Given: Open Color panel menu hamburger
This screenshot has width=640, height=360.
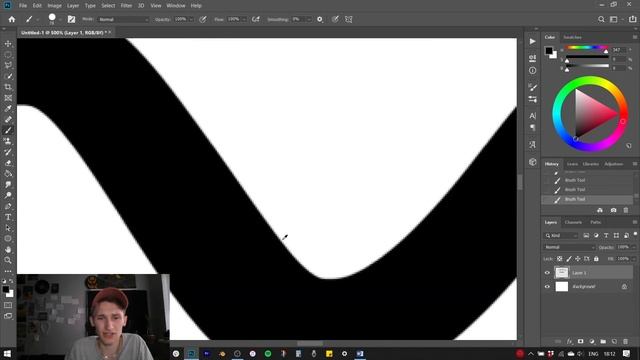Looking at the screenshot, I should coord(635,37).
